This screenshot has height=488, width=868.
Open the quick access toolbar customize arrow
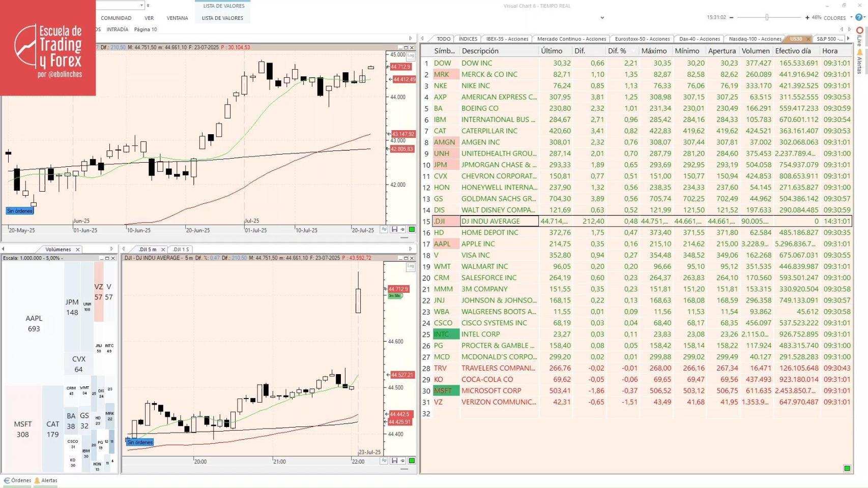[x=148, y=6]
